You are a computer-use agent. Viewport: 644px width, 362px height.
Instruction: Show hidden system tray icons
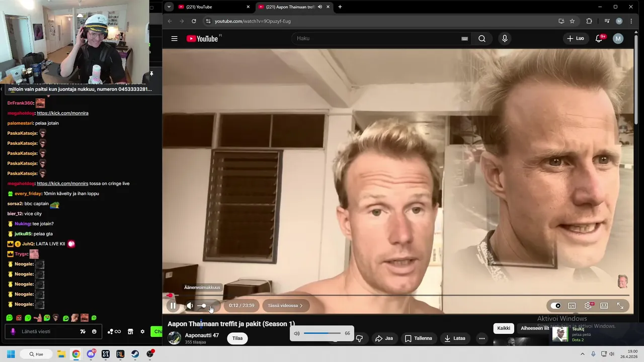click(x=583, y=354)
